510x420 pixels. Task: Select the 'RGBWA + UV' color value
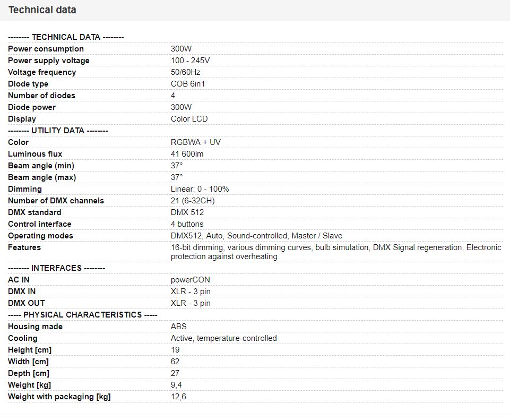click(x=195, y=142)
